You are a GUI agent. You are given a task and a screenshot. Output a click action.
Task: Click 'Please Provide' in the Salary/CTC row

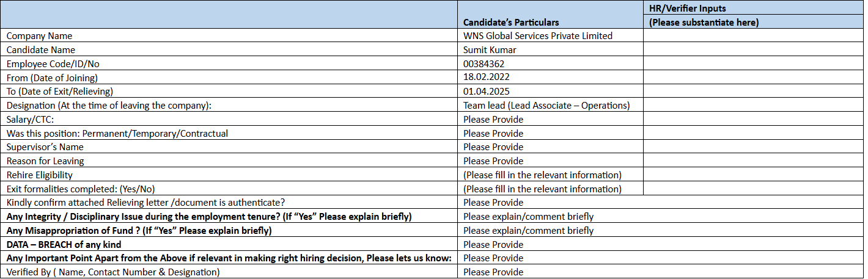(493, 120)
